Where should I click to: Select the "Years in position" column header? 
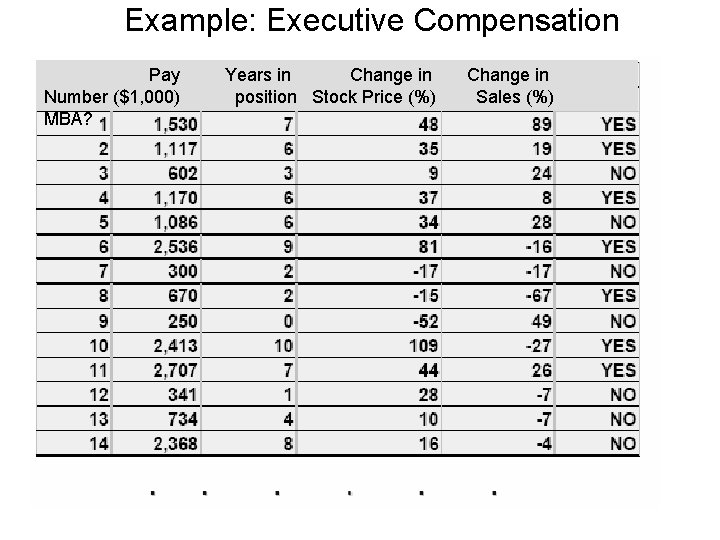pos(260,86)
